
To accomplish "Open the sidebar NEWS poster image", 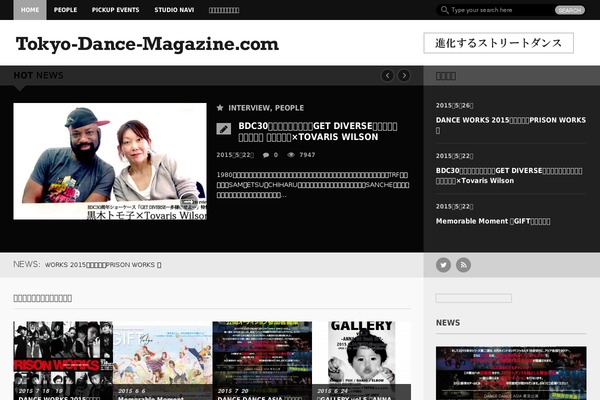I will (x=511, y=373).
